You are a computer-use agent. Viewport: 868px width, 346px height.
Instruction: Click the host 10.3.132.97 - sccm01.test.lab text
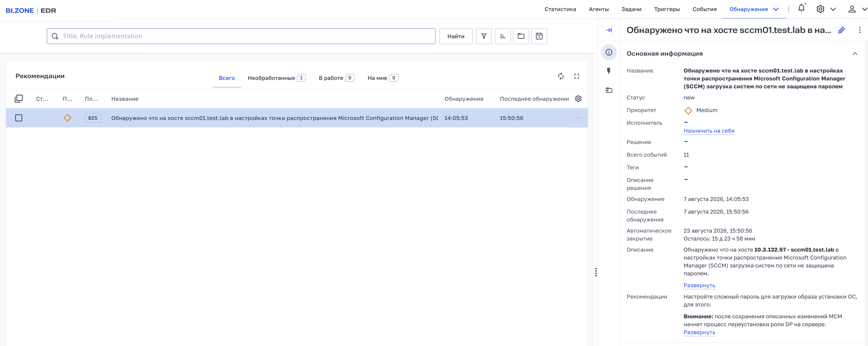point(794,250)
